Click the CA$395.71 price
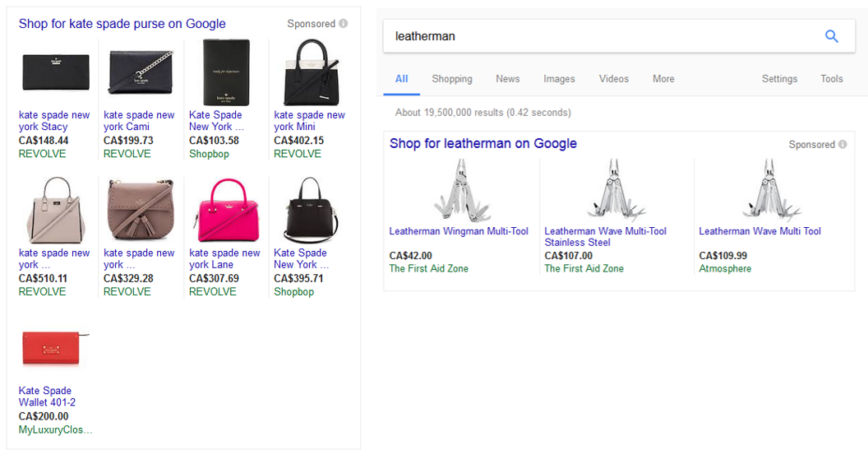This screenshot has width=868, height=455. pos(298,279)
